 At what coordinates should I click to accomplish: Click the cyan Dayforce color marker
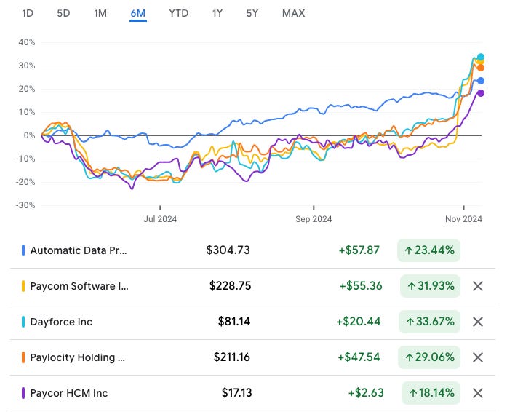click(x=23, y=322)
